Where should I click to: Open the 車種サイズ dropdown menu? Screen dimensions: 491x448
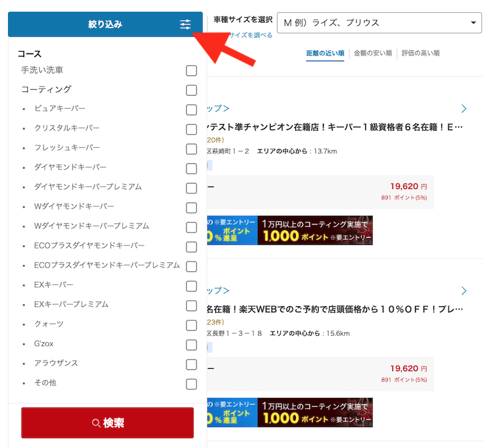(379, 23)
